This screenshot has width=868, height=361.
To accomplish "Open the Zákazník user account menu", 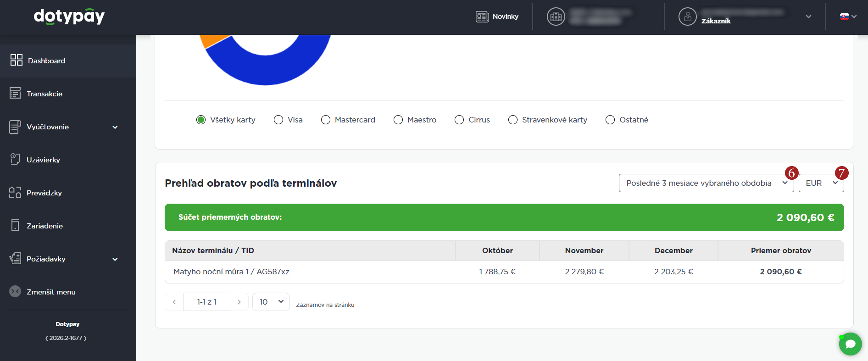I will point(744,17).
